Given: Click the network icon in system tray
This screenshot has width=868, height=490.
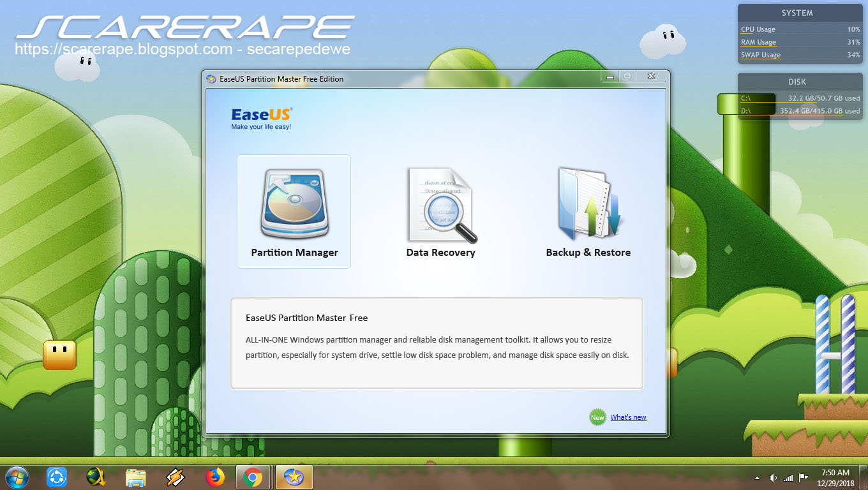Looking at the screenshot, I should (x=788, y=477).
